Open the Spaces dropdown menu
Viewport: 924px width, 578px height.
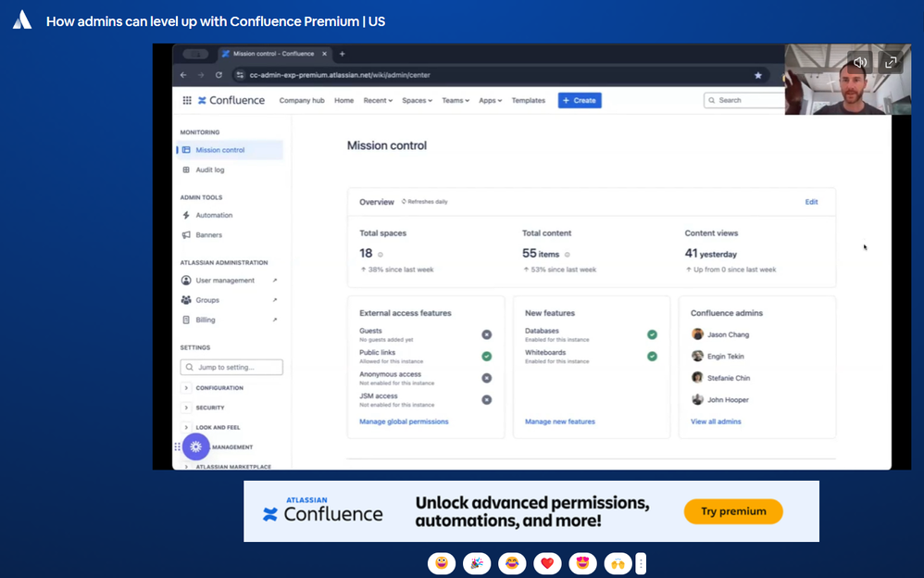point(417,100)
